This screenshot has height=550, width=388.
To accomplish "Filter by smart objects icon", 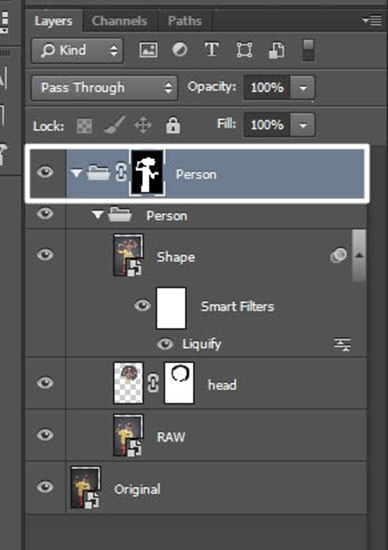I will pos(276,50).
